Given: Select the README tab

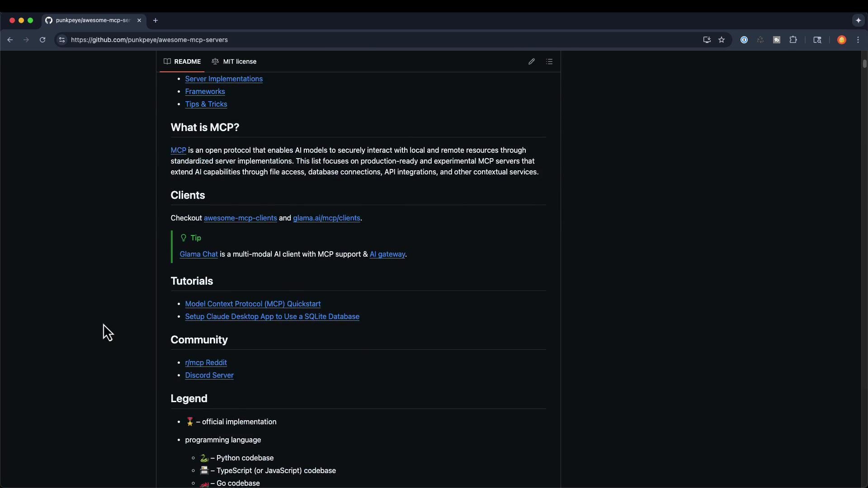Looking at the screenshot, I should click(182, 61).
